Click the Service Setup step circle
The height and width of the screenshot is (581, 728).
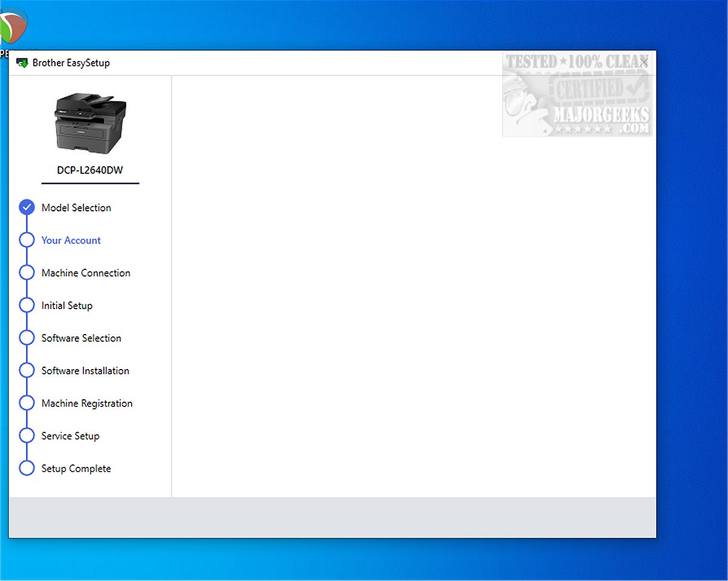click(x=27, y=436)
